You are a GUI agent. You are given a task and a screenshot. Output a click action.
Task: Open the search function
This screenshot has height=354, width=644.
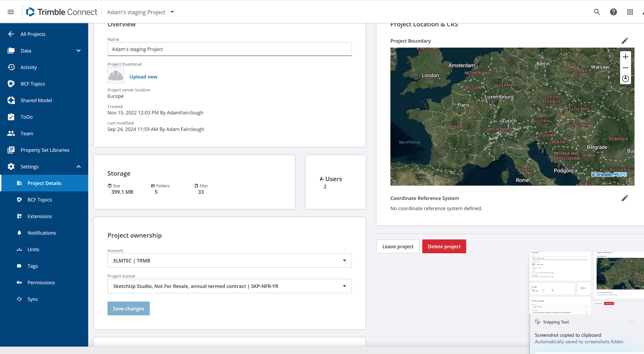(x=597, y=12)
